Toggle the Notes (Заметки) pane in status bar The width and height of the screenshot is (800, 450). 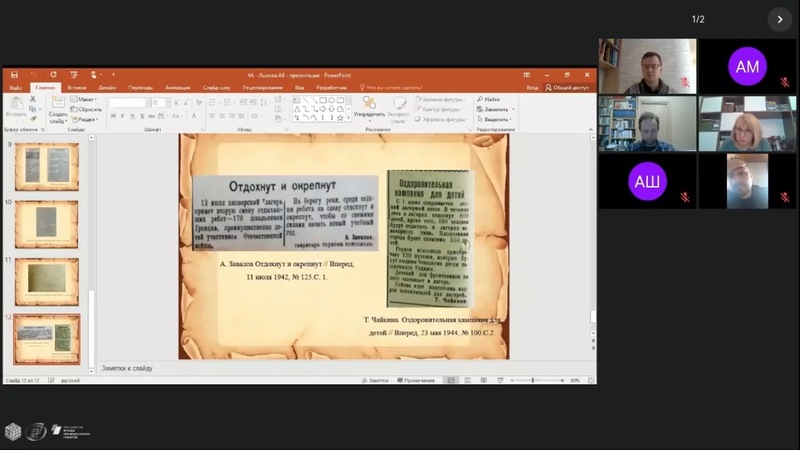click(377, 380)
